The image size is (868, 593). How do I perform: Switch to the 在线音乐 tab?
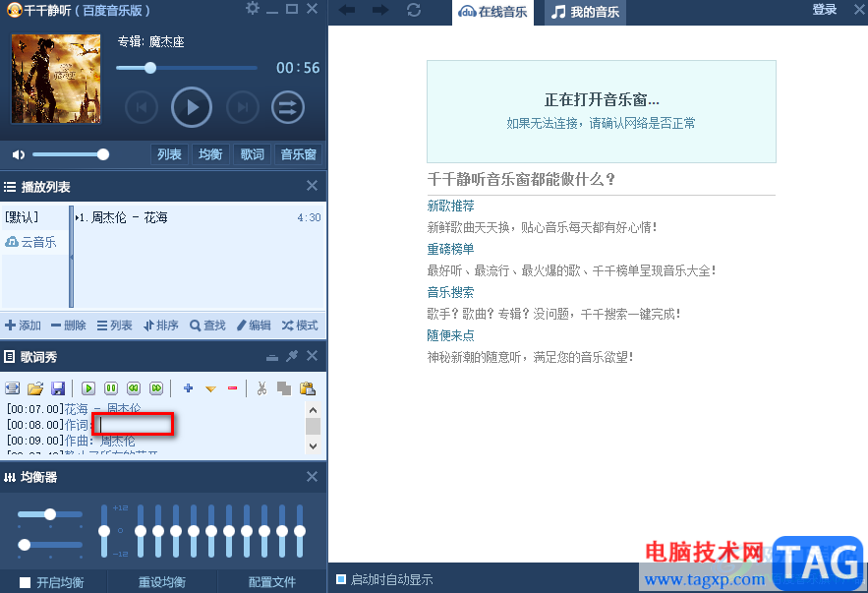click(x=492, y=12)
